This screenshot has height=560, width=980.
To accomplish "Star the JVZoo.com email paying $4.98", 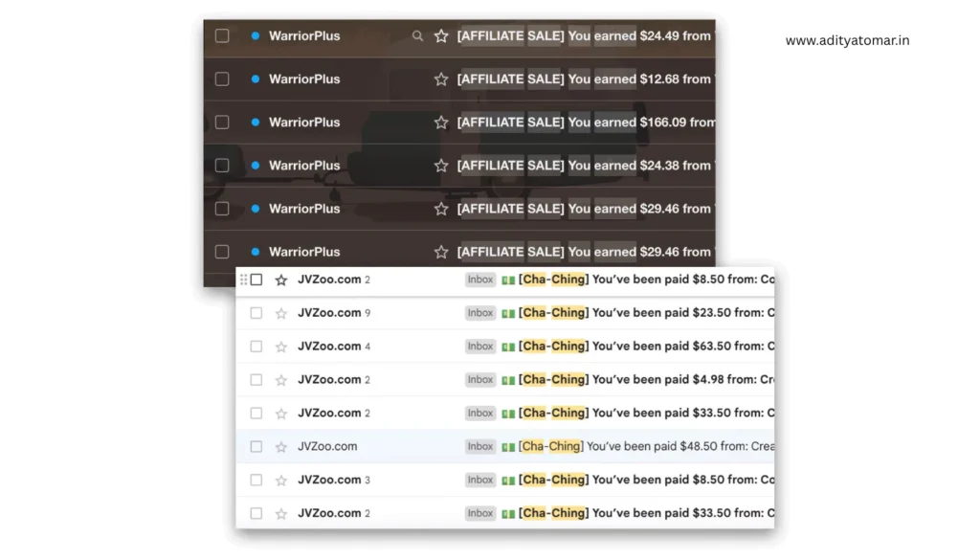I will (x=281, y=380).
